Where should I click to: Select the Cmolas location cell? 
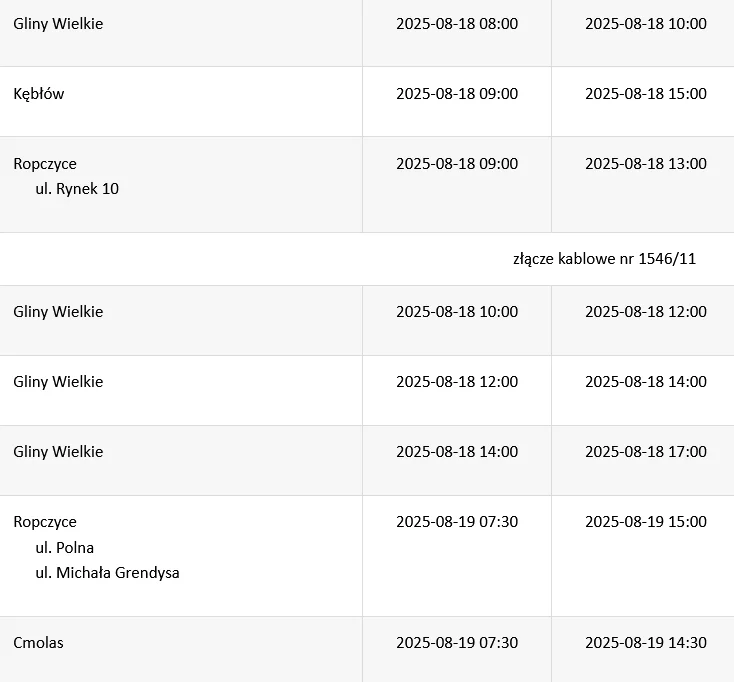181,649
